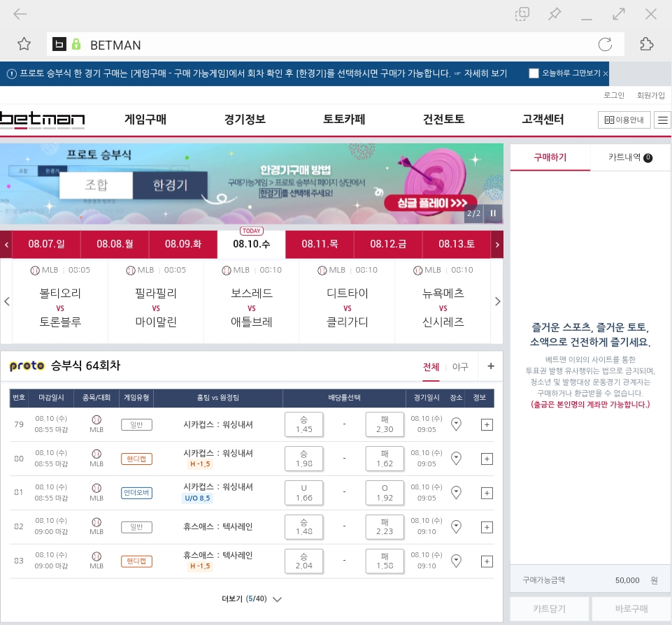Reload the page with refresh icon
This screenshot has width=672, height=625.
pos(605,44)
